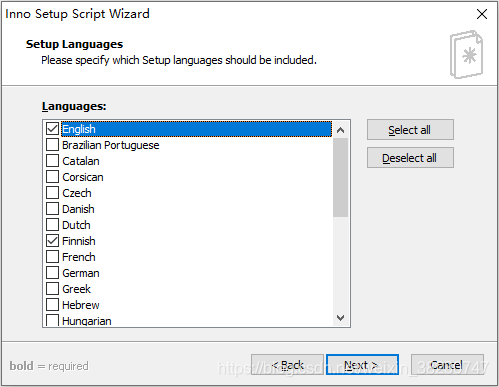Cancel the script wizard
499x387 pixels.
coord(447,365)
